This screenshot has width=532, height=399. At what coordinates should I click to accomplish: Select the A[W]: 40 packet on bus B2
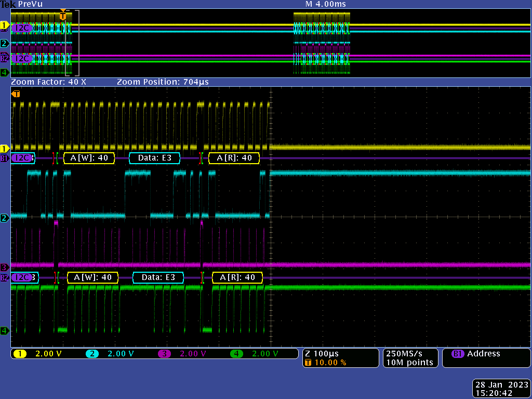(x=92, y=277)
